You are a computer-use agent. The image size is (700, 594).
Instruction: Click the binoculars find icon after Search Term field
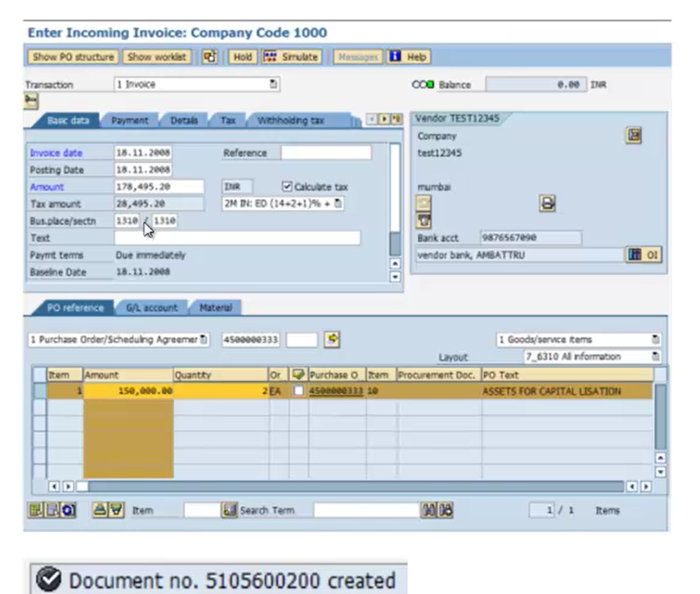tap(428, 510)
